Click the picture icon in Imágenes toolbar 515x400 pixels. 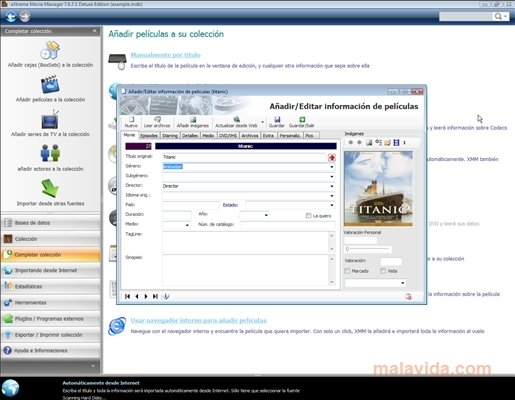point(369,143)
